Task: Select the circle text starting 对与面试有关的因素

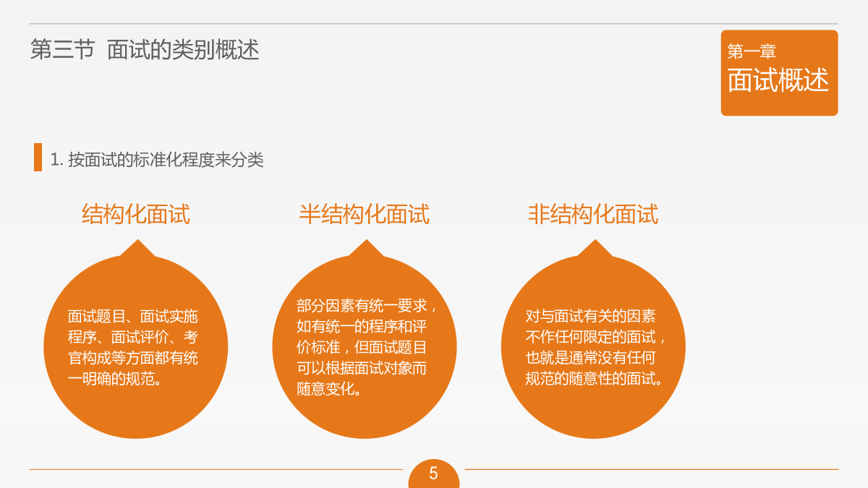Action: (x=596, y=348)
